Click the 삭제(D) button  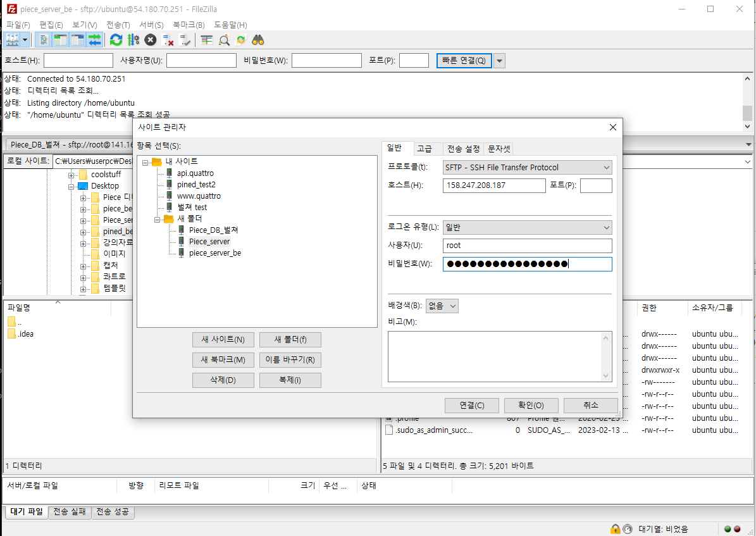coord(223,380)
